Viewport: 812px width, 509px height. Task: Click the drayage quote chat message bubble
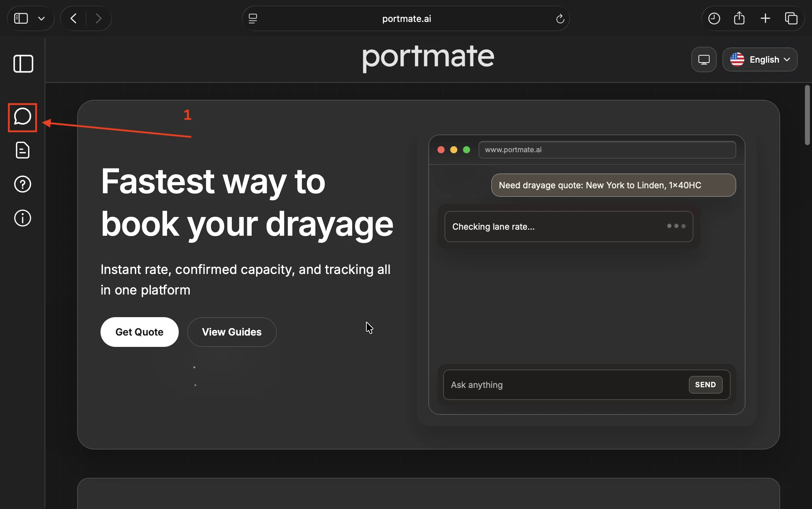tap(613, 185)
